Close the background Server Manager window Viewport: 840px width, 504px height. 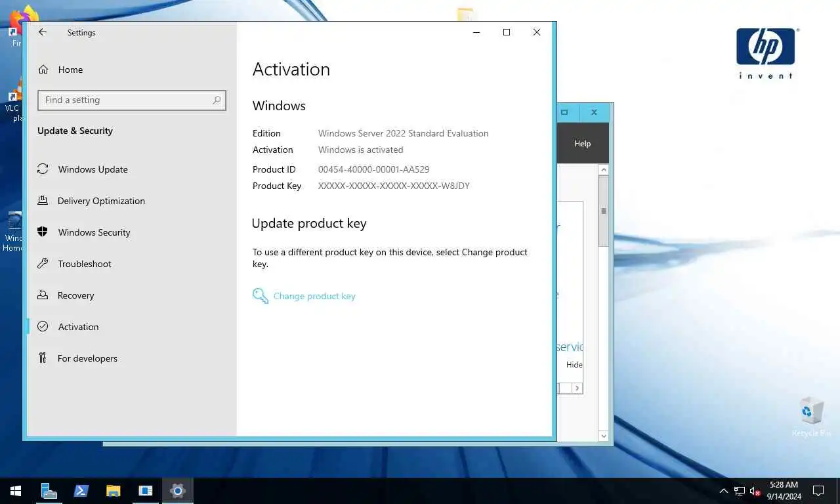click(x=594, y=112)
